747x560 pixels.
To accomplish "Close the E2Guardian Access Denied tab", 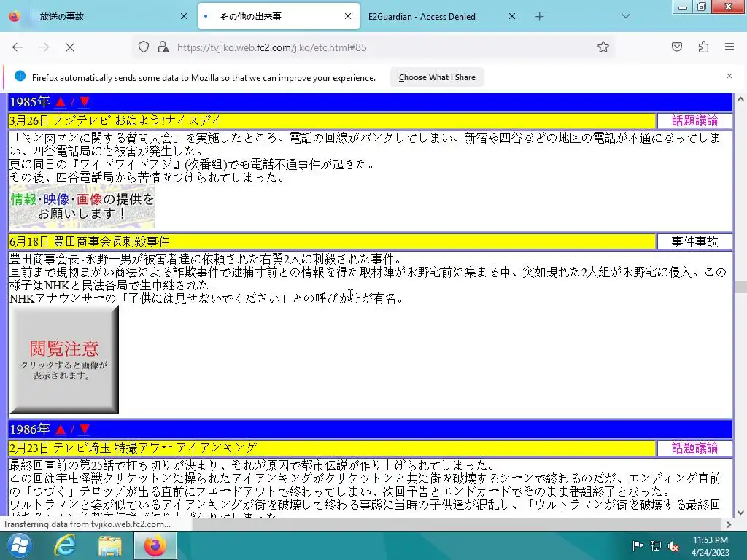I will coord(511,16).
